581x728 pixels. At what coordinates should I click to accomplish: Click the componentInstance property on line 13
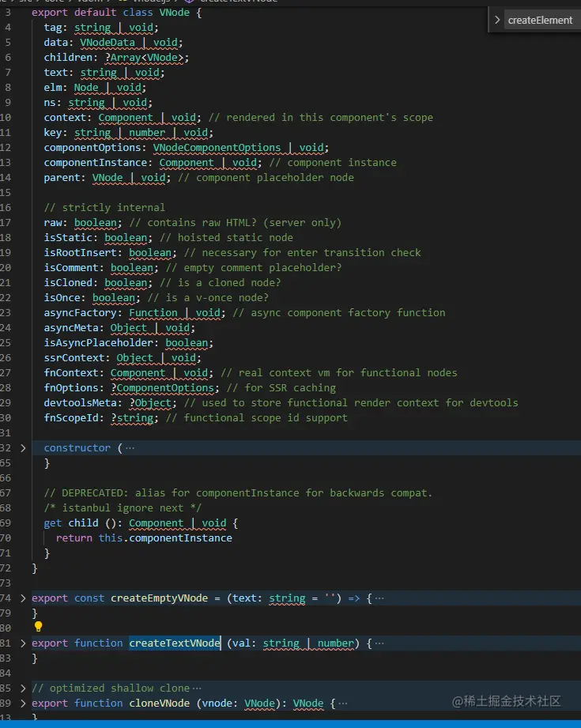click(95, 163)
